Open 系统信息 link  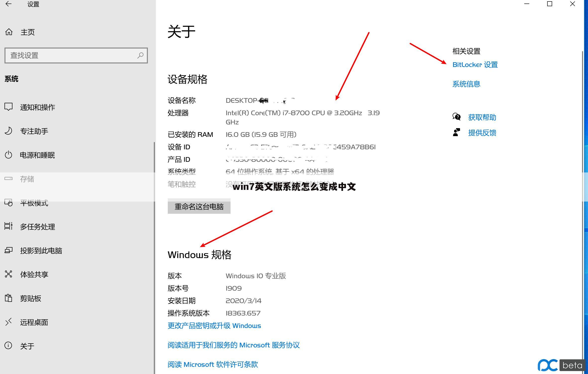[x=466, y=84]
